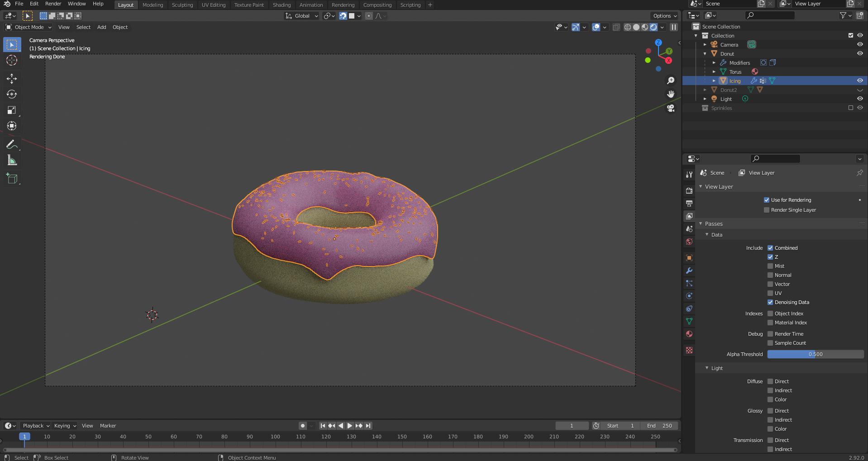Uncheck Use for Rendering

[x=767, y=200]
